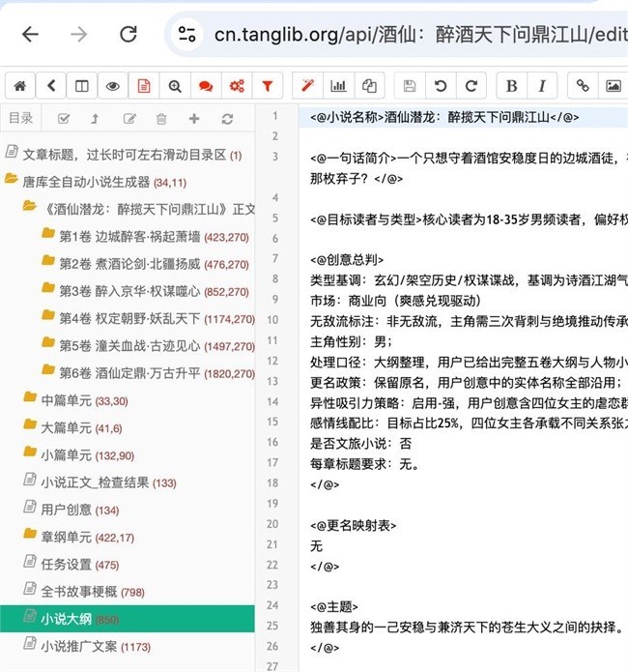
Task: Insert a link via the chain icon
Action: coord(583,86)
